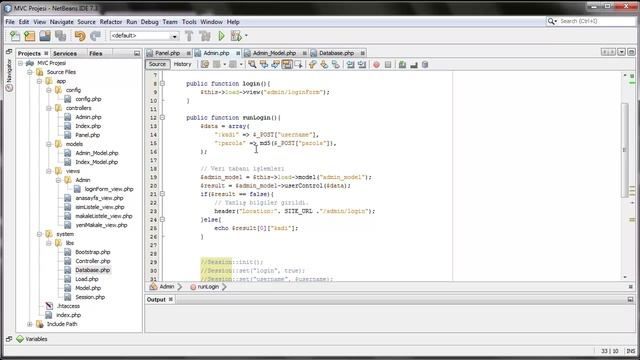
Task: Close the Admin.php editor tab
Action: (238, 53)
